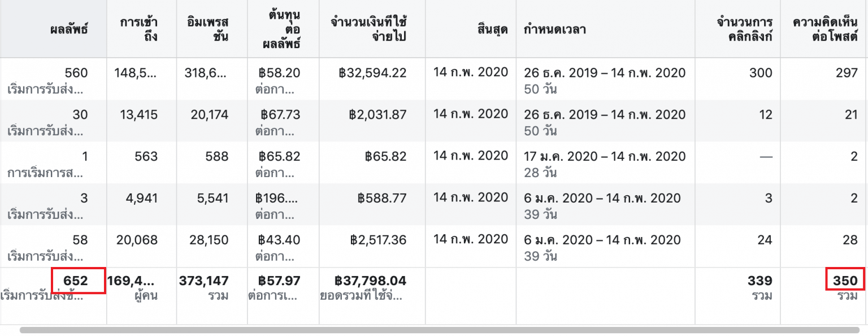Viewport: 868px width, 336px height.
Task: Click the จำนวนการคลิกลิงก์ column header
Action: [744, 29]
